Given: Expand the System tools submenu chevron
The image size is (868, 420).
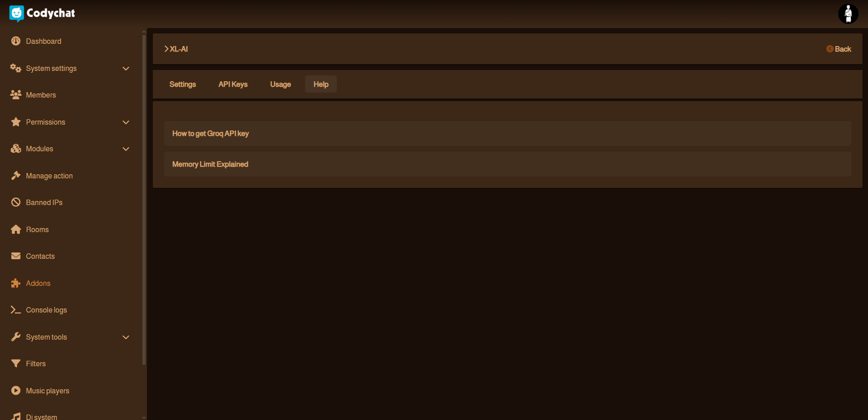Looking at the screenshot, I should tap(126, 337).
